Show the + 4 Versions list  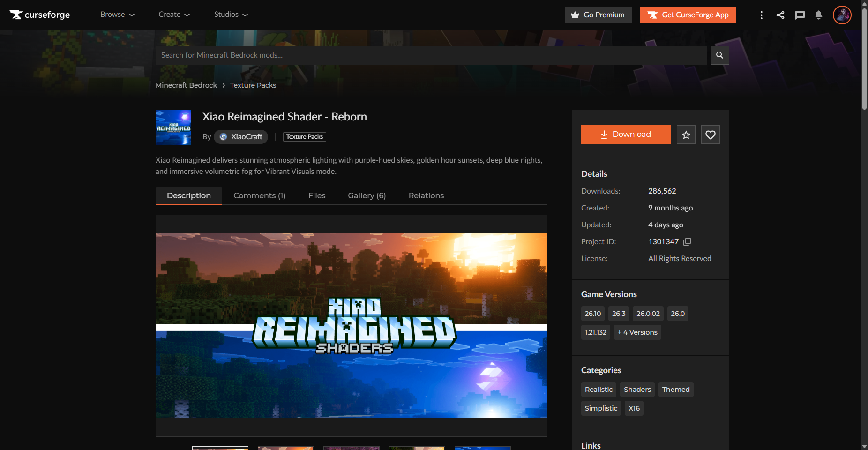point(637,332)
